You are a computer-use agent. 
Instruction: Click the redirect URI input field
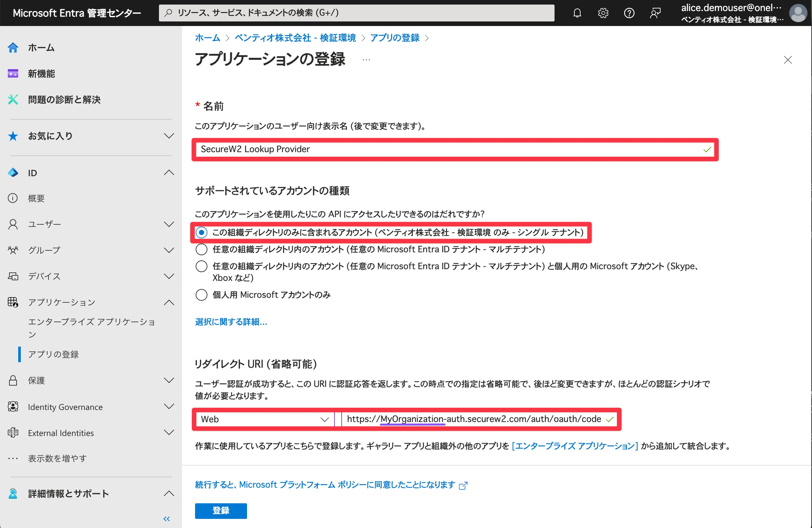click(479, 419)
